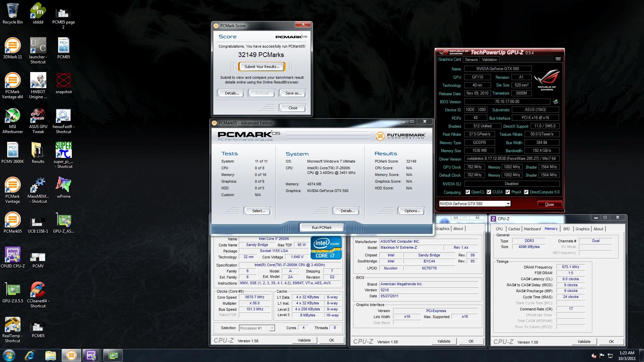Click the taskbar clock showing 1:23 AM
Screen dimensions: 644x362
[x=627, y=356]
